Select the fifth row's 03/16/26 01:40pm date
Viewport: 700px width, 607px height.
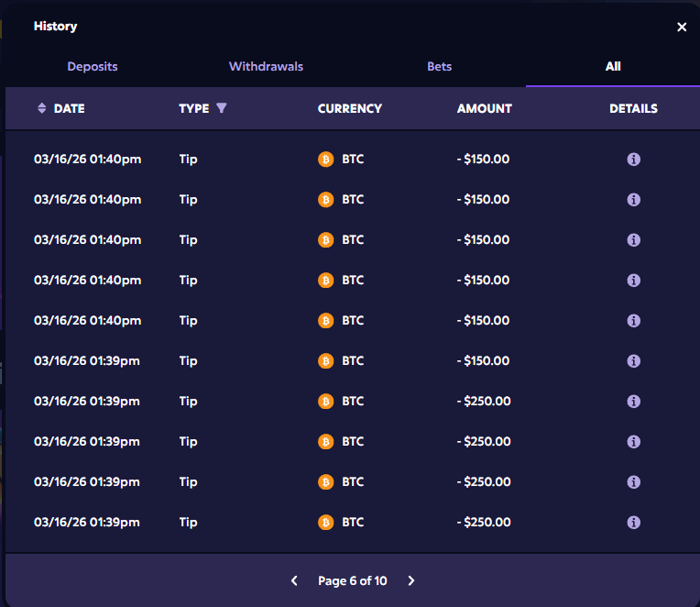(88, 321)
